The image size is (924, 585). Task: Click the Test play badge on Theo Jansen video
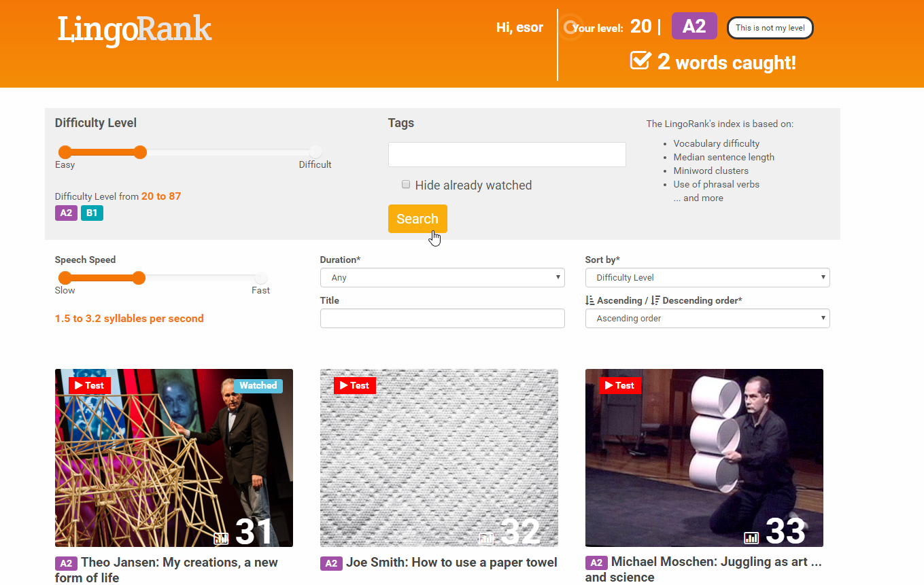click(90, 385)
